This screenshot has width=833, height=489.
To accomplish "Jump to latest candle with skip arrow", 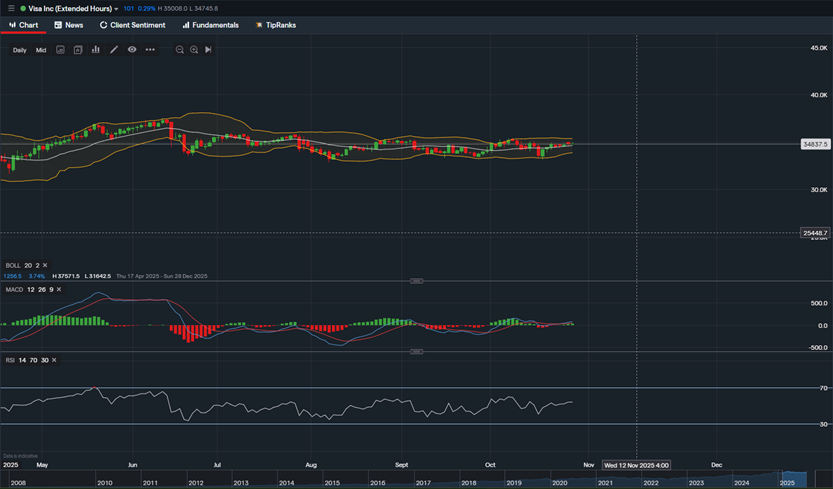I will pyautogui.click(x=208, y=50).
